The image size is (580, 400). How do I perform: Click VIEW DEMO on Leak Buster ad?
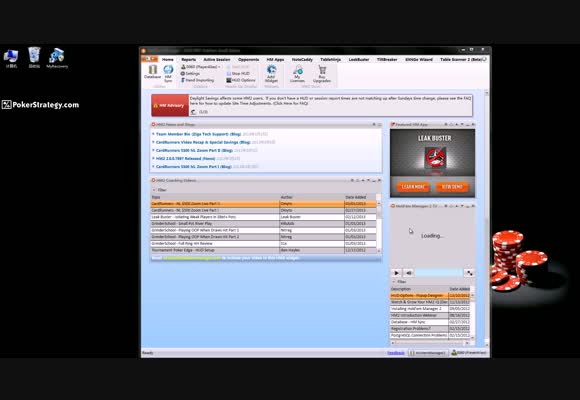point(452,187)
